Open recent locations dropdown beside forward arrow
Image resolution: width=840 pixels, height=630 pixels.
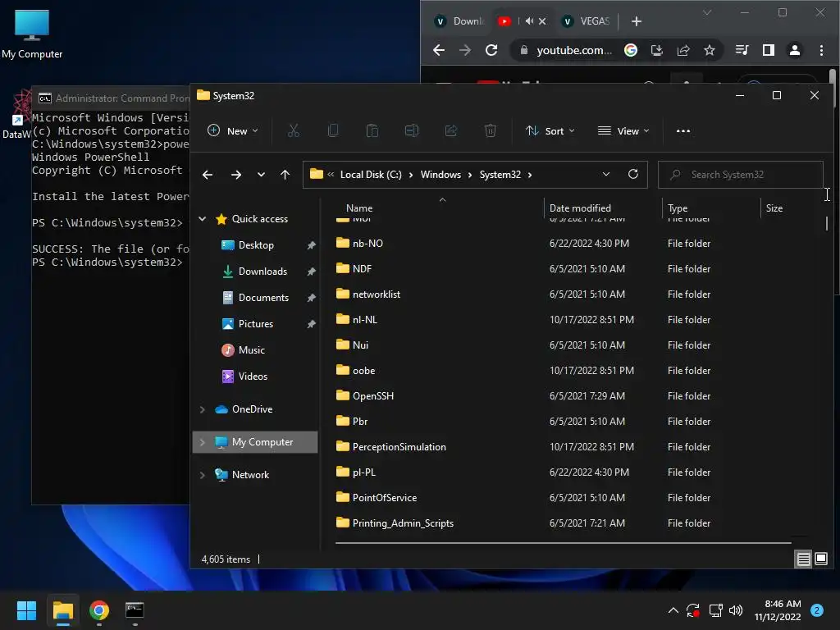click(x=261, y=175)
